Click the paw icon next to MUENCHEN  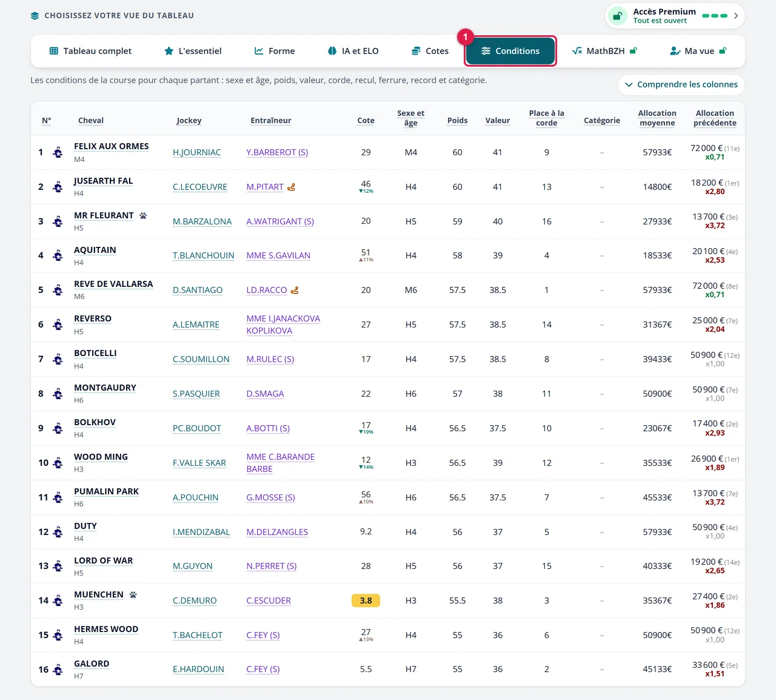tap(133, 594)
